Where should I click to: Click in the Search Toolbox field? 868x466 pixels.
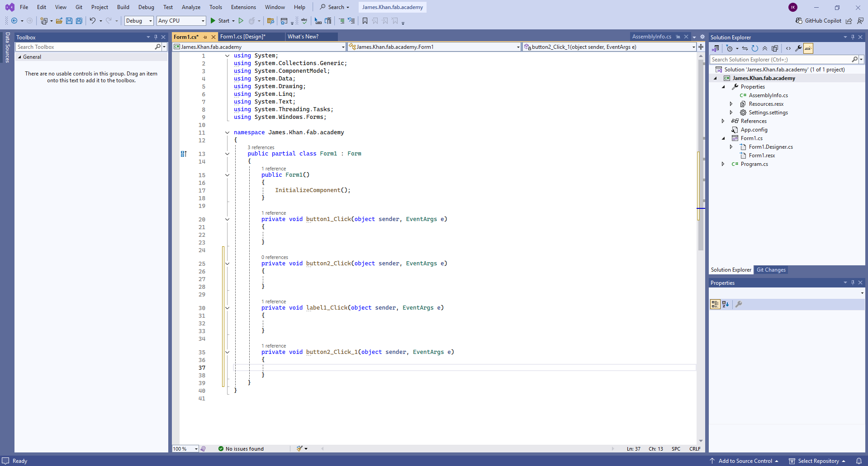85,47
